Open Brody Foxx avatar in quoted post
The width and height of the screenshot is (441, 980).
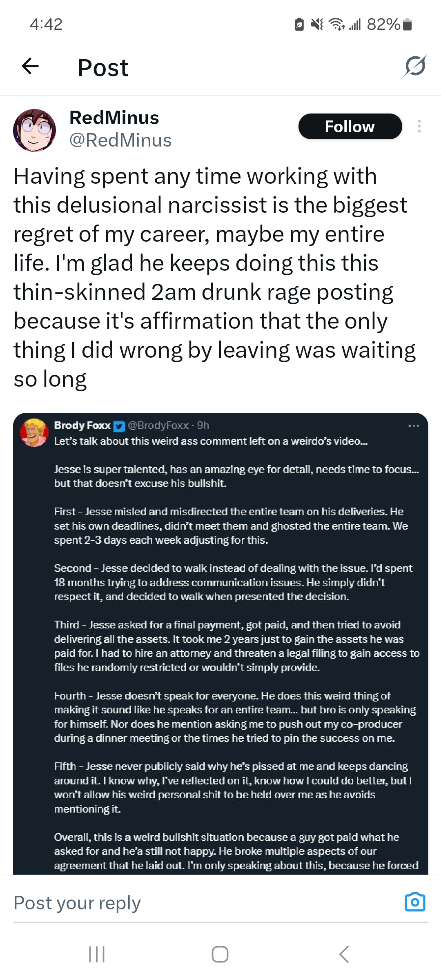coord(34,433)
